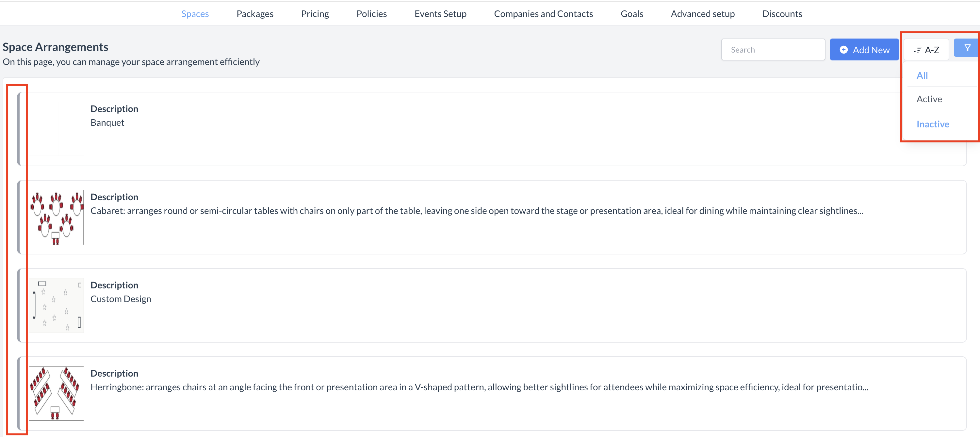Click the plus icon in Add New

pyautogui.click(x=843, y=50)
